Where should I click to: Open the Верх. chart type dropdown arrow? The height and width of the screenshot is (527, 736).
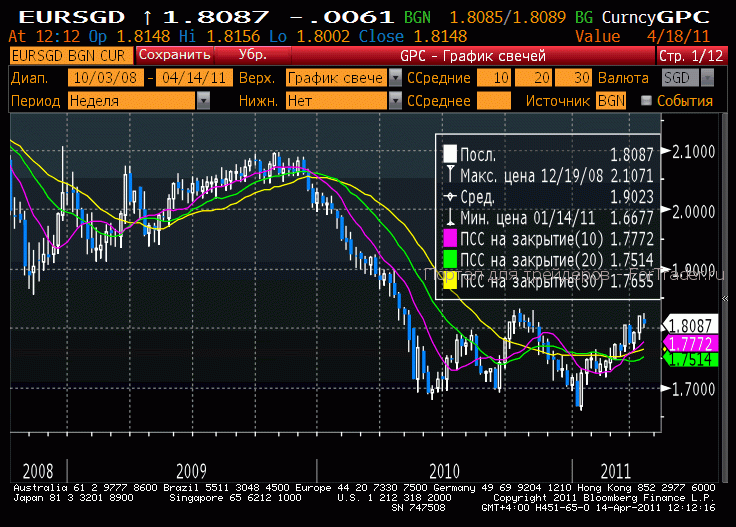click(396, 78)
